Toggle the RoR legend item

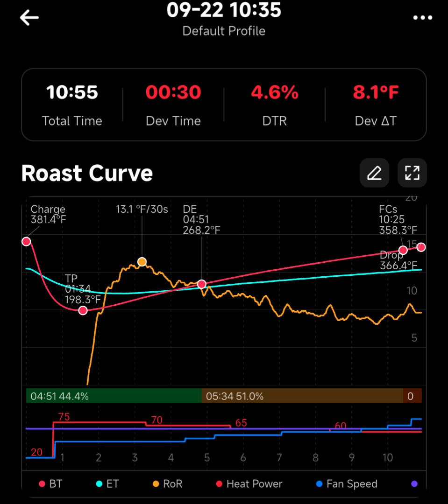coord(168,484)
